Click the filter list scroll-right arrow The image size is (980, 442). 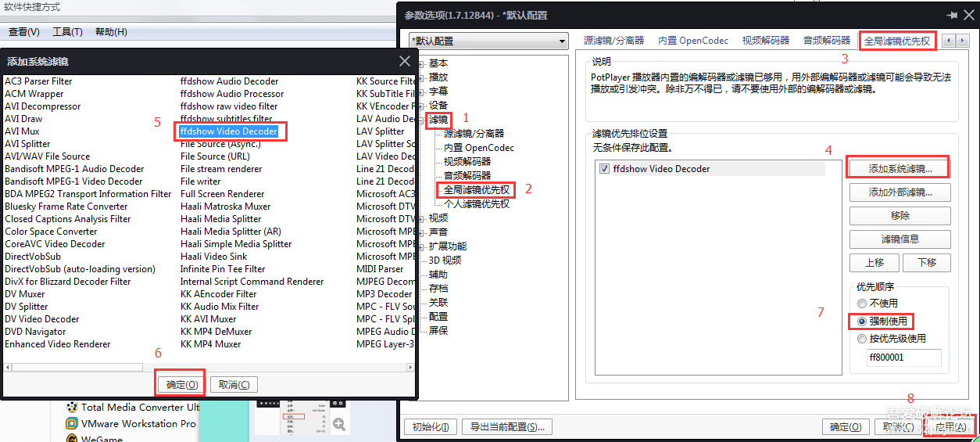pos(410,367)
